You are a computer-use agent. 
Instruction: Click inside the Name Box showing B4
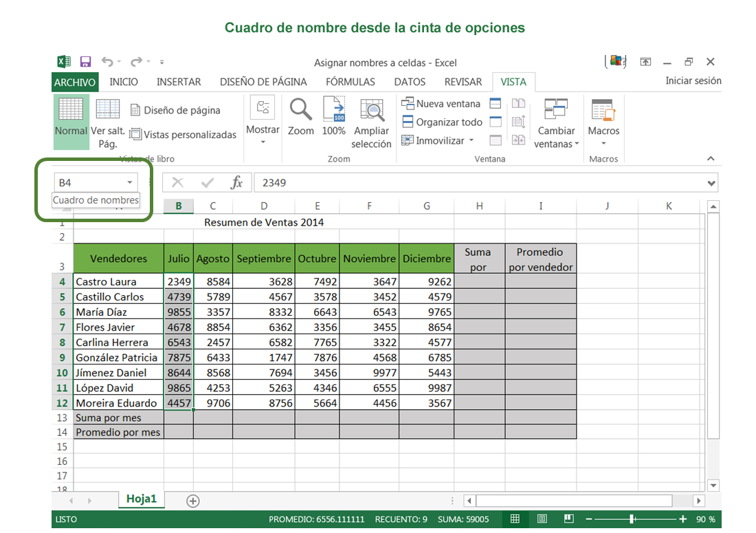(89, 182)
